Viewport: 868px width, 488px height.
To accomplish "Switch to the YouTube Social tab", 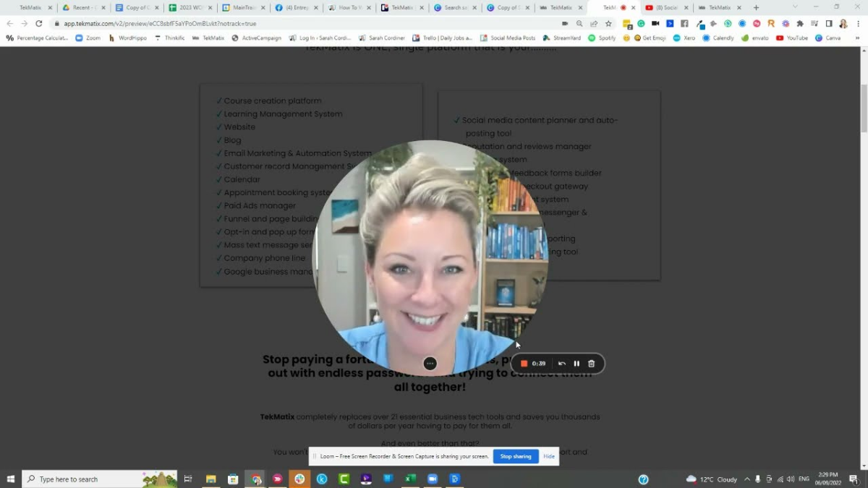I will point(665,7).
